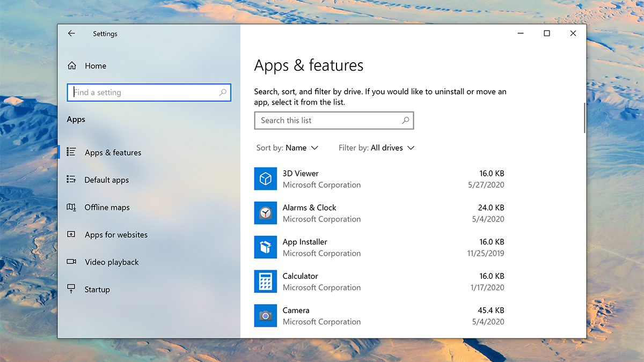Image resolution: width=644 pixels, height=362 pixels.
Task: Click the magnifier in Search this list
Action: click(x=406, y=121)
